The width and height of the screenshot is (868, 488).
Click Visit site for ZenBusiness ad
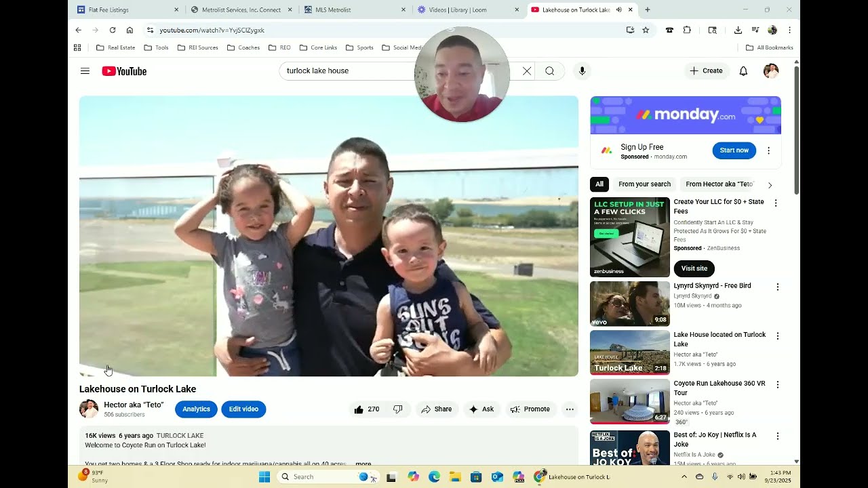pos(694,268)
